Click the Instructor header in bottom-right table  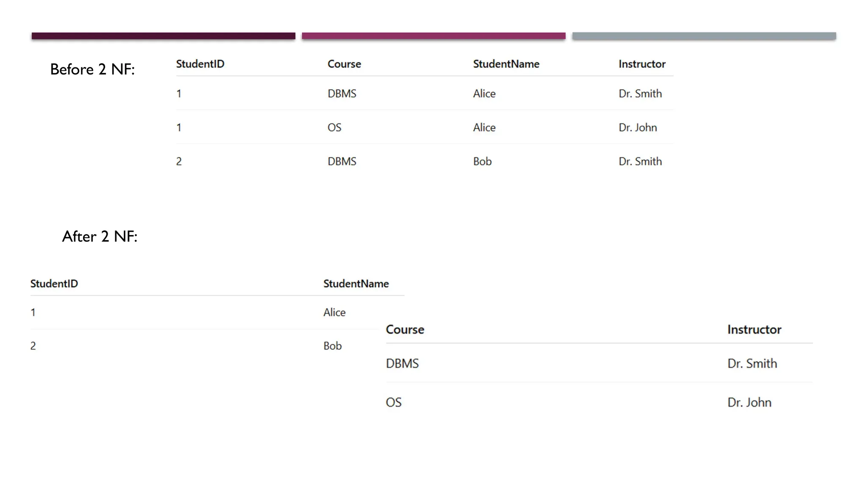pyautogui.click(x=754, y=330)
